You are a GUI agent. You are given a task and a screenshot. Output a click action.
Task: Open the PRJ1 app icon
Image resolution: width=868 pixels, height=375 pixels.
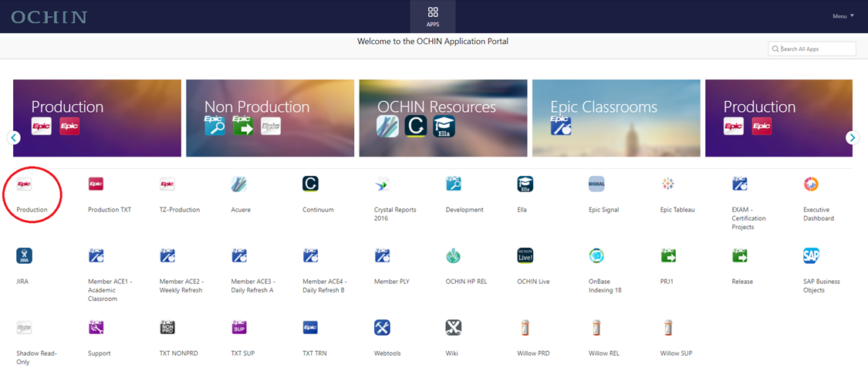click(668, 256)
